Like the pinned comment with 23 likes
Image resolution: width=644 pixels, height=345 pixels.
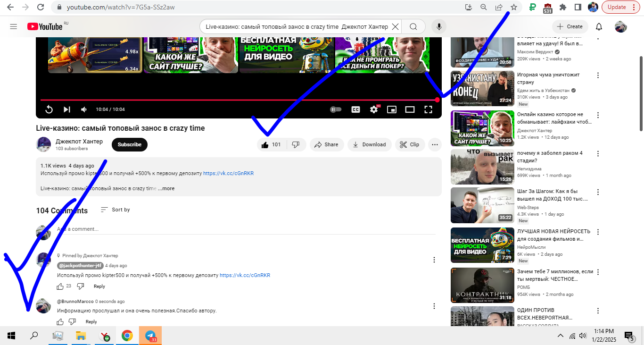tap(60, 286)
